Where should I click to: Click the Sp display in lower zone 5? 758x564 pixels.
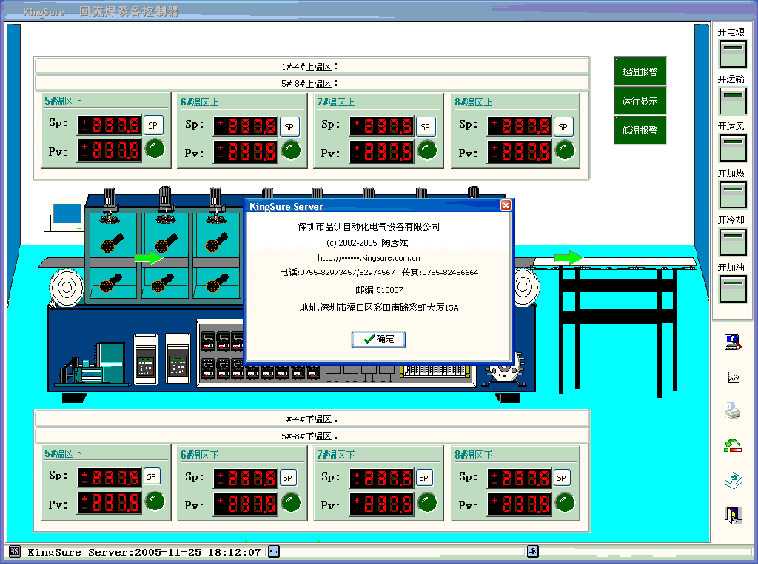click(x=110, y=477)
